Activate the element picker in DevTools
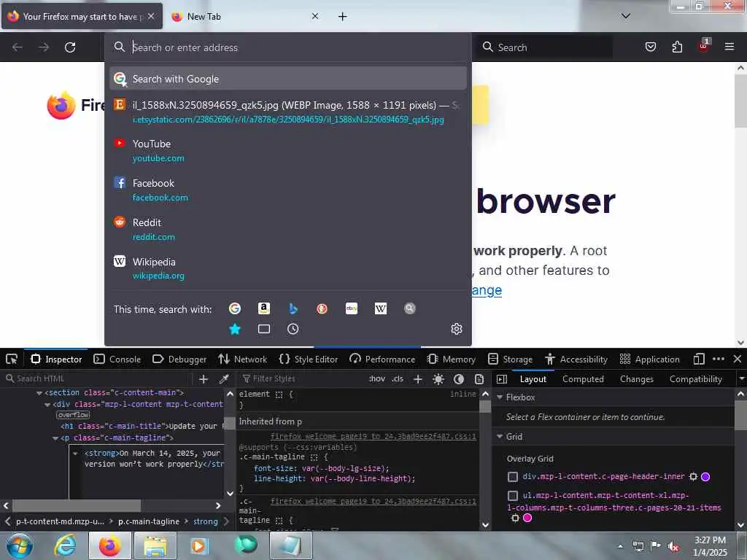 point(12,359)
